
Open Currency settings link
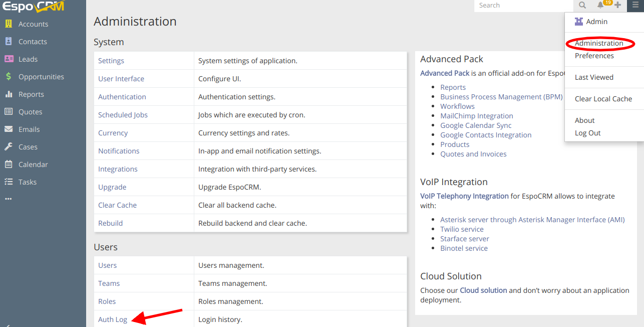[x=113, y=133]
